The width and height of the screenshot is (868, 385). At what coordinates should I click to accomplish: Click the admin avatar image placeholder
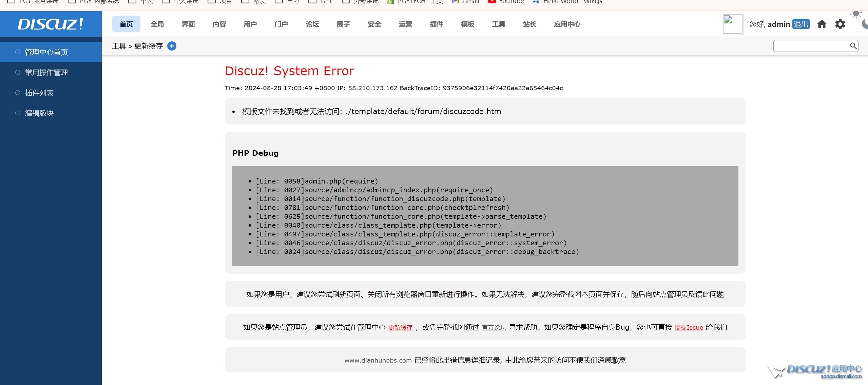pos(733,24)
